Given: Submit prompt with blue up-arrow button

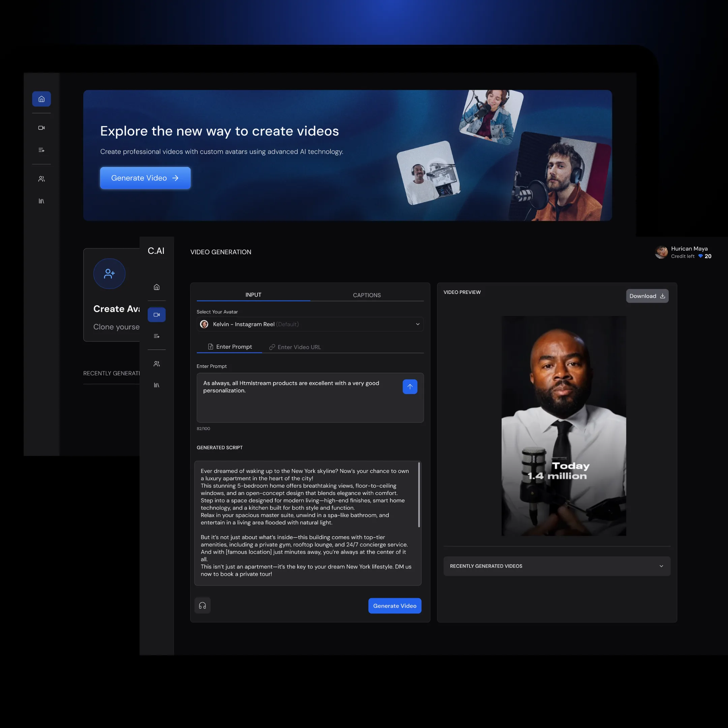Looking at the screenshot, I should (409, 387).
